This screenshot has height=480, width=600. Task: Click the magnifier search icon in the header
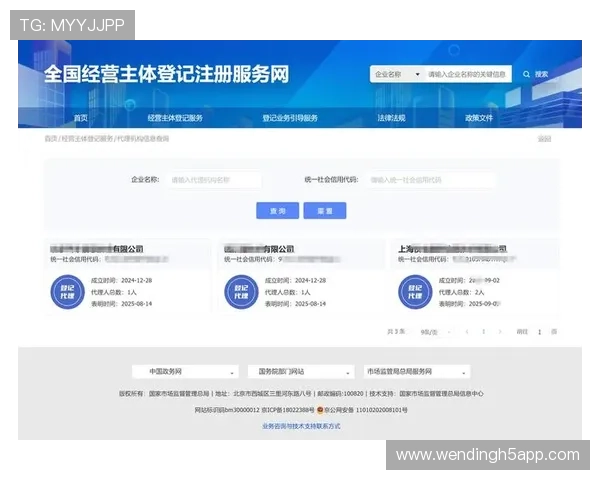pyautogui.click(x=527, y=74)
